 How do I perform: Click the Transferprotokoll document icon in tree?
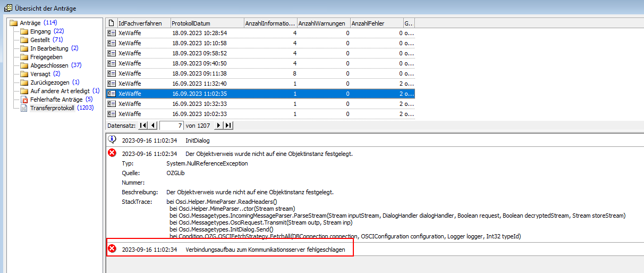pyautogui.click(x=24, y=108)
